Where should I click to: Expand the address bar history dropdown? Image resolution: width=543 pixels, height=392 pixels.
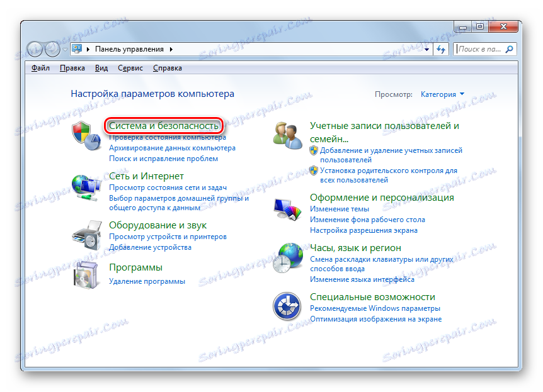[x=426, y=50]
